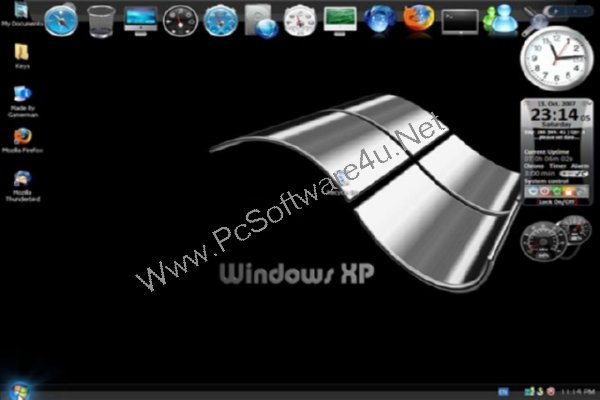Click the Current Uptime label in the widget

[546, 152]
